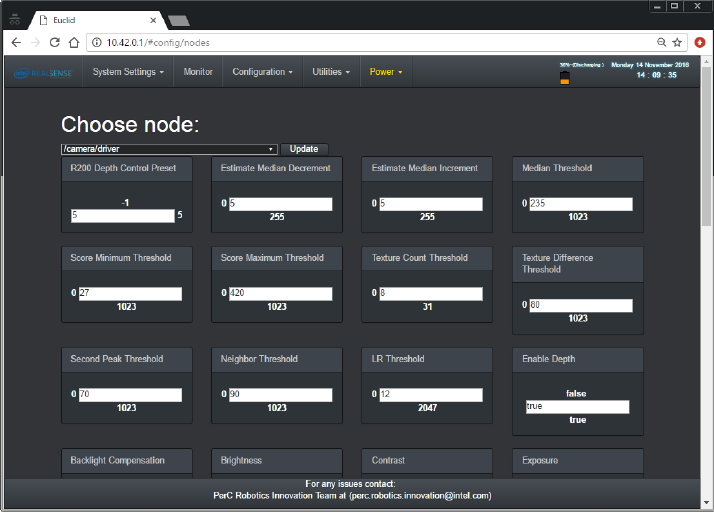Click the Enable Depth panel header
The height and width of the screenshot is (512, 714).
[578, 359]
